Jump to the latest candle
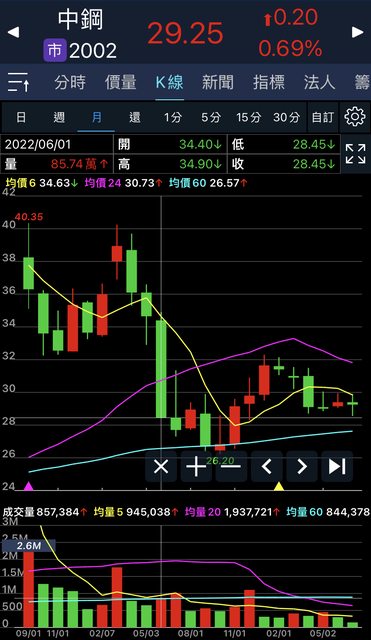Viewport: 371px width, 640px height. coord(337,466)
